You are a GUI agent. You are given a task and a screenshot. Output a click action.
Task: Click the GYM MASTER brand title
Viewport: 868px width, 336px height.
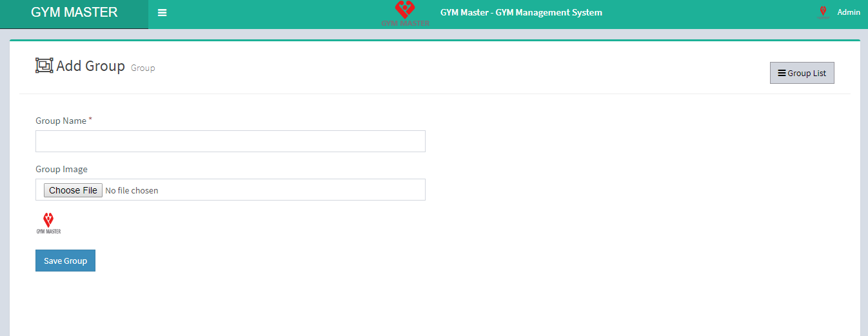pyautogui.click(x=74, y=12)
